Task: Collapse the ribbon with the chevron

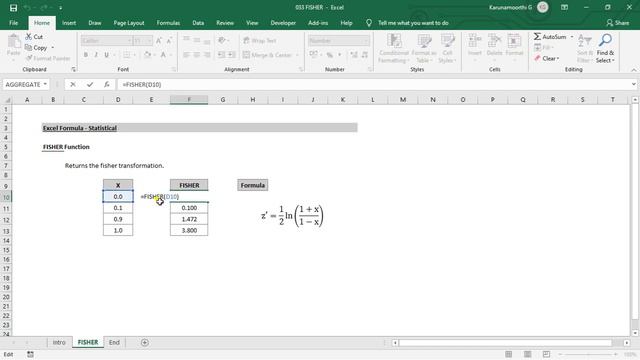Action: tap(634, 70)
